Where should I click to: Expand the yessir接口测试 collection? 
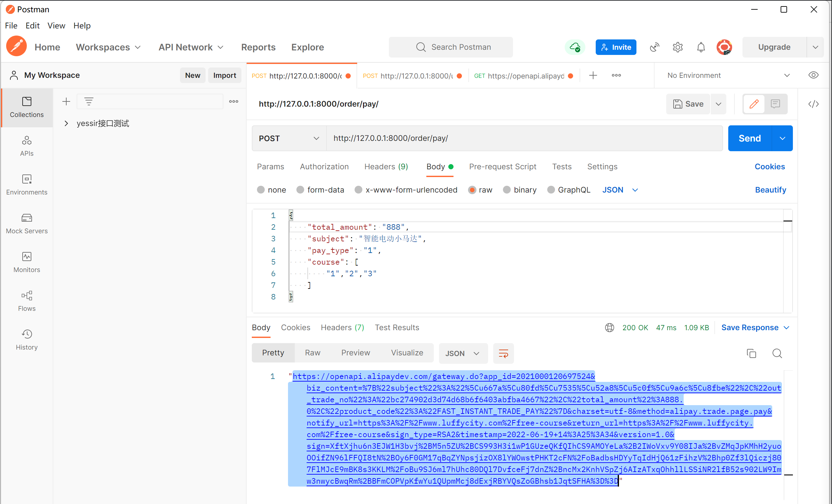(67, 123)
